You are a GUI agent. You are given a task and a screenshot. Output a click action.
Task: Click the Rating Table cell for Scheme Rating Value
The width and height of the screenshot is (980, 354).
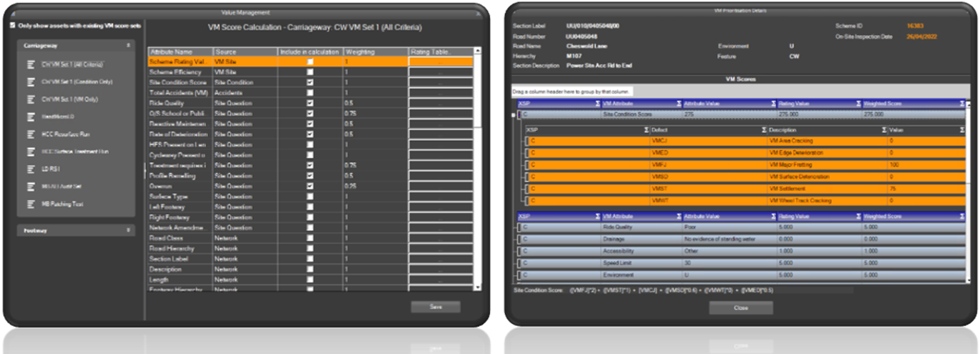click(x=440, y=62)
